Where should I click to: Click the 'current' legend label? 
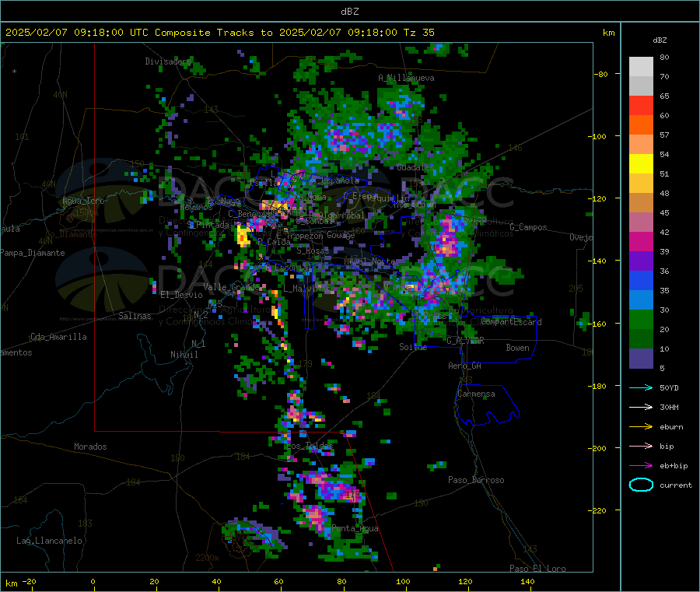[676, 485]
